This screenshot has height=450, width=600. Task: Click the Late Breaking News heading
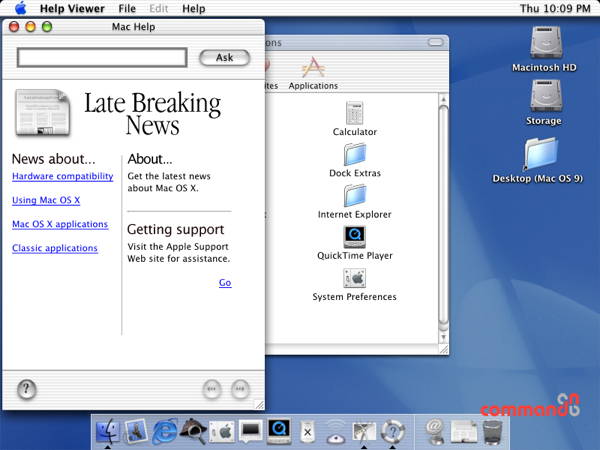pyautogui.click(x=152, y=114)
